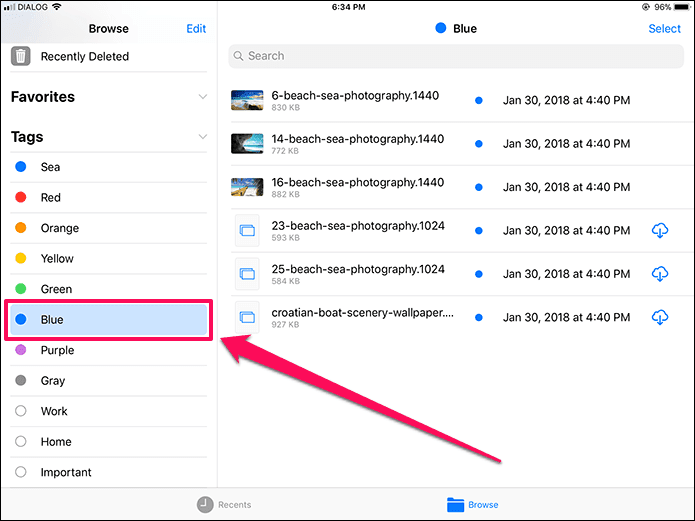This screenshot has height=521, width=695.
Task: Switch to the Browse tab
Action: coord(472,505)
